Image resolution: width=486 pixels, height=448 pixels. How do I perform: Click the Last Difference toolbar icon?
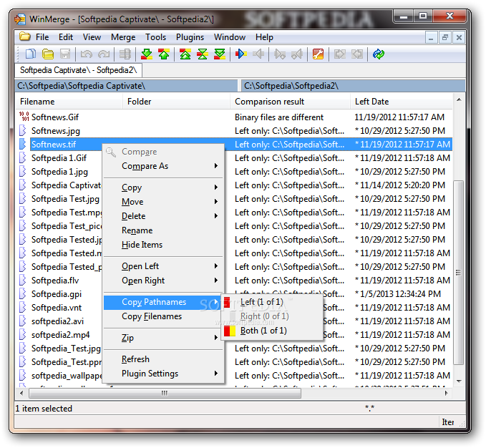pyautogui.click(x=220, y=54)
